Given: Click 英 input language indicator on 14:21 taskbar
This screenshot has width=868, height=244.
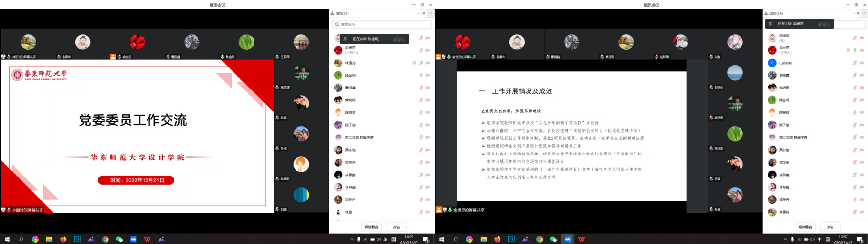Looking at the screenshot, I should [385, 239].
